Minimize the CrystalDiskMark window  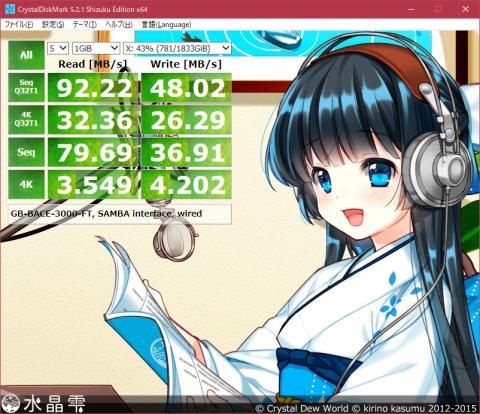click(x=411, y=9)
